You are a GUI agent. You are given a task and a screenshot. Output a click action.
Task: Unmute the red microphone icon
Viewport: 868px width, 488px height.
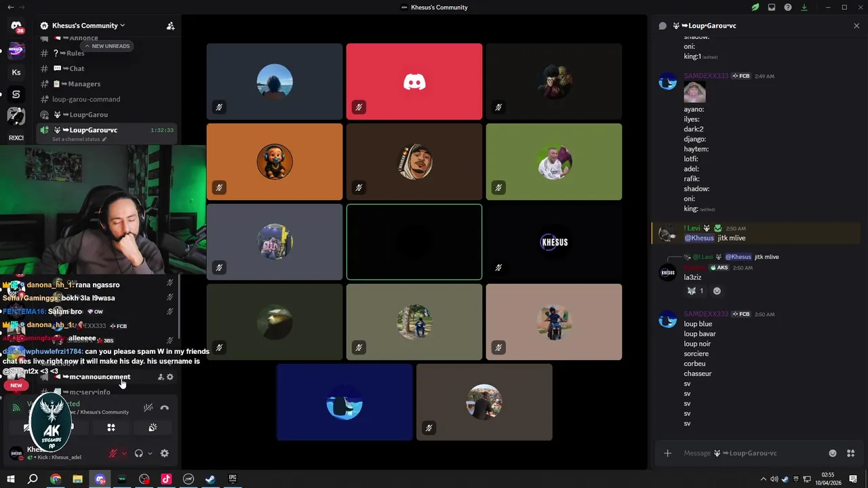(x=113, y=453)
